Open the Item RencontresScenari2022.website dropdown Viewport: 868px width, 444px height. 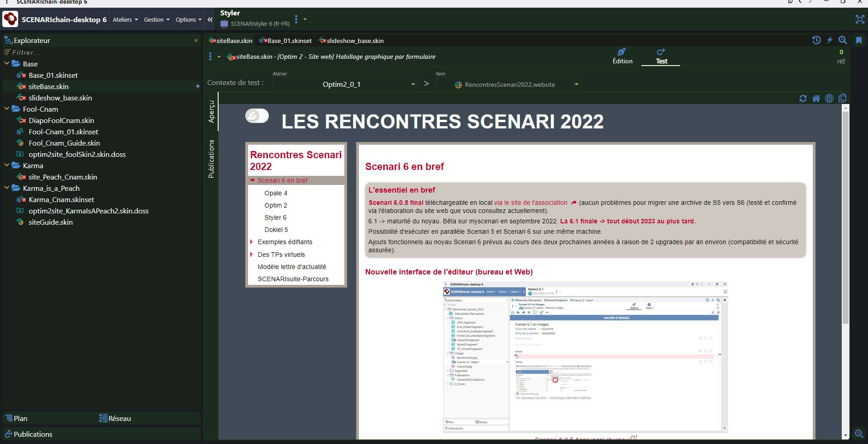point(576,85)
